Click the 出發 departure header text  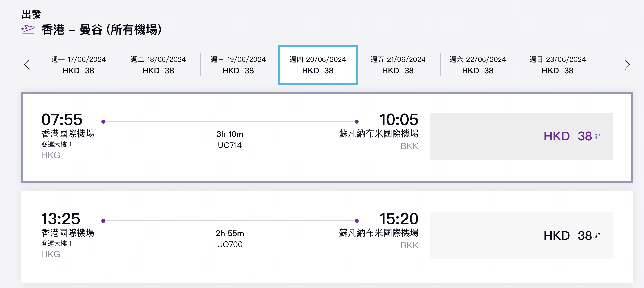coord(31,14)
